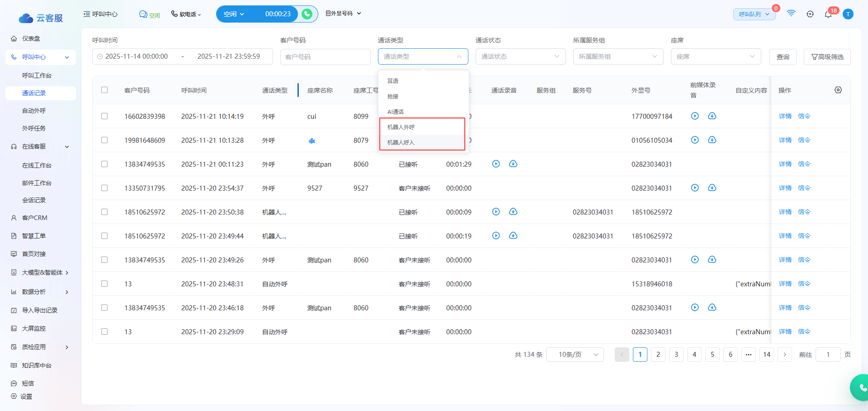This screenshot has height=411, width=868.
Task: Choose the AI通话 option in the dropdown
Action: (396, 112)
